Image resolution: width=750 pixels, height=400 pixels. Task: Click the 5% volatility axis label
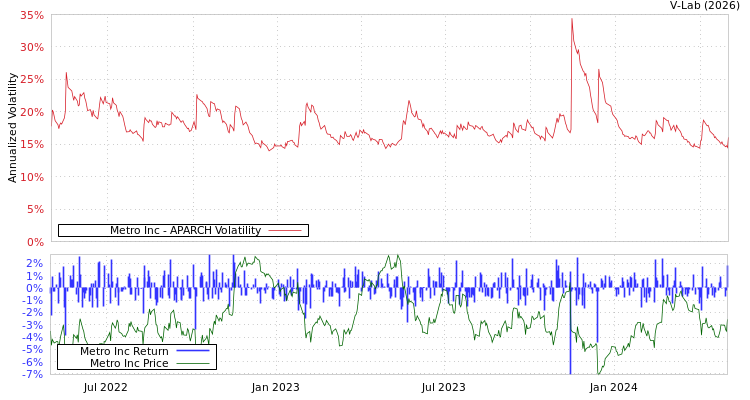pos(35,210)
